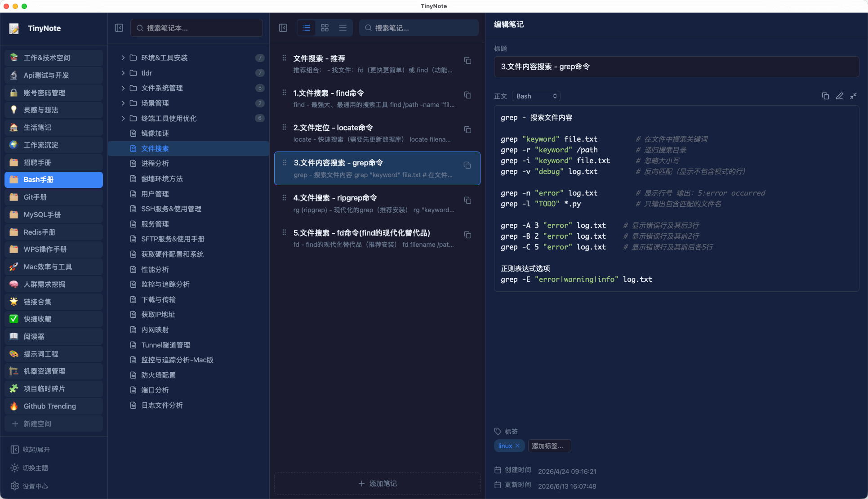Open the Git手册 space
868x499 pixels.
pyautogui.click(x=53, y=197)
